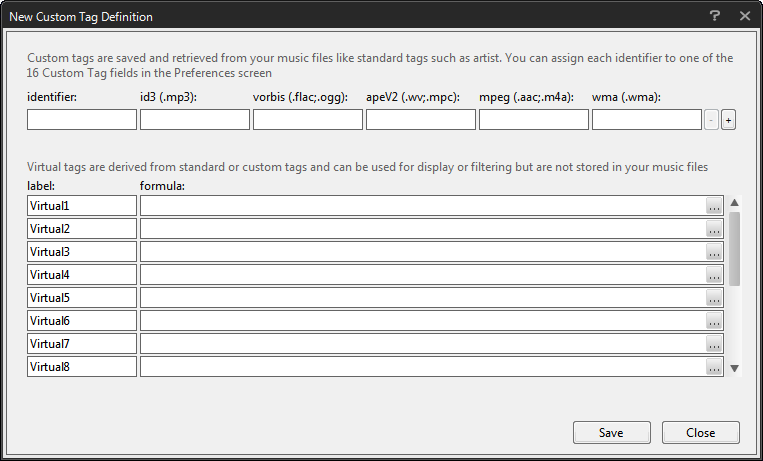This screenshot has width=763, height=461.
Task: Focus the id3 (.mp3) input field
Action: pyautogui.click(x=195, y=120)
